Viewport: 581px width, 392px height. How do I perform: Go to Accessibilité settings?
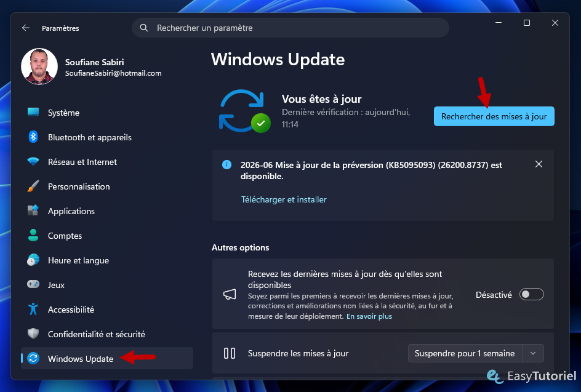pos(107,309)
